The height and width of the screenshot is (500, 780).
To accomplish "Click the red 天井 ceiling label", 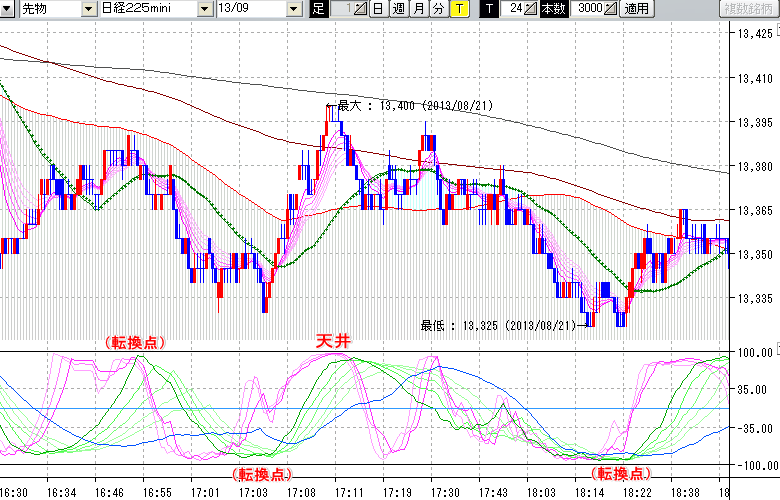I will coord(333,341).
